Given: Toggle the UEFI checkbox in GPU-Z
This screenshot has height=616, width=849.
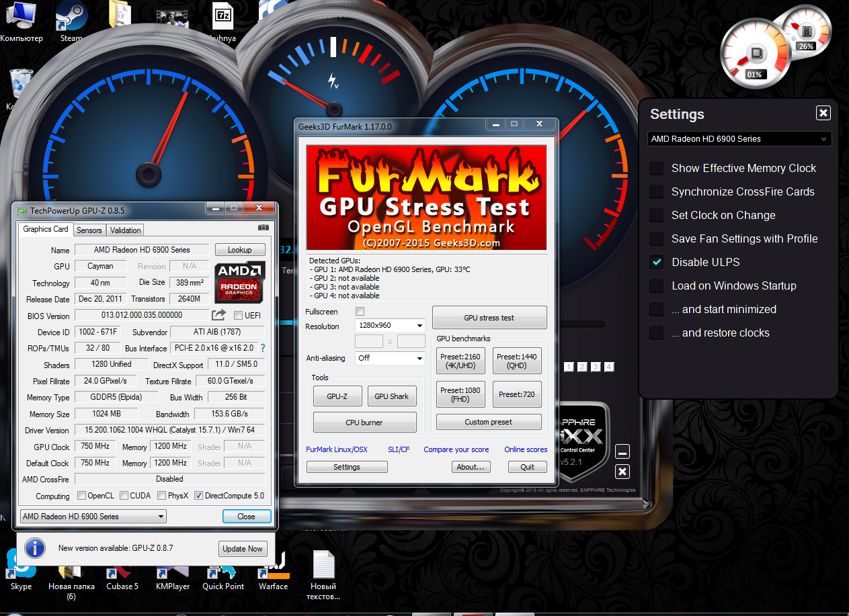Looking at the screenshot, I should coord(238,315).
